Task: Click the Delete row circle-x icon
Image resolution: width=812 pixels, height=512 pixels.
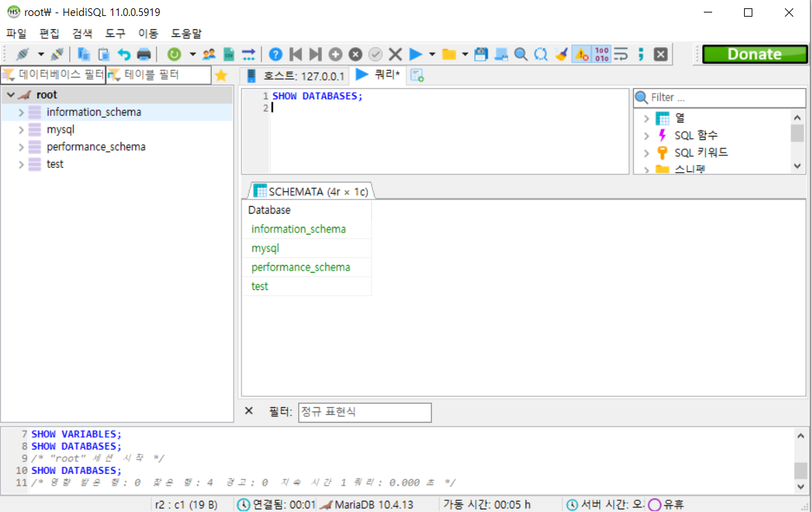Action: [x=355, y=54]
